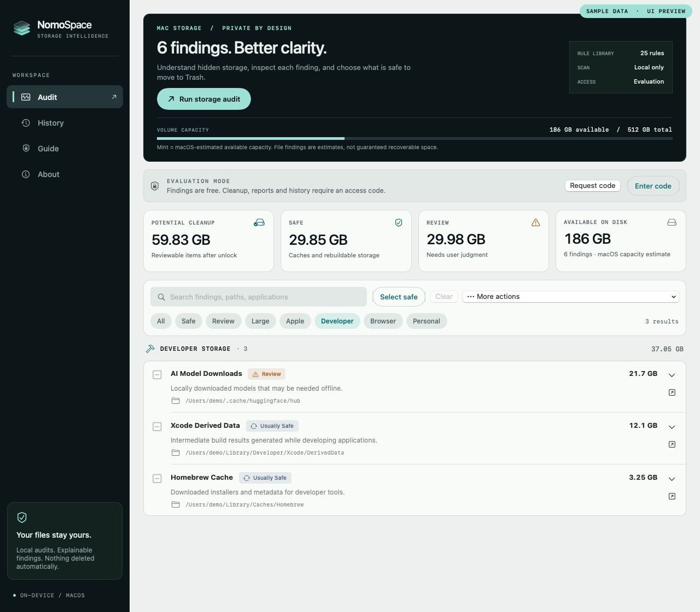700x612 pixels.
Task: Open Homebrew Cache external link icon
Action: (x=672, y=496)
